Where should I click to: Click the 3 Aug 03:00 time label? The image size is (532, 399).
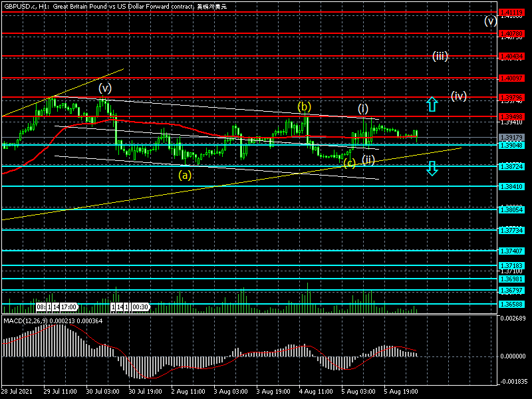231,392
